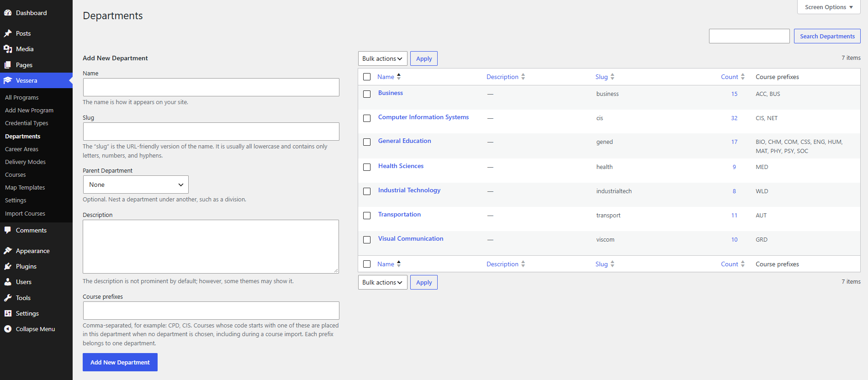The width and height of the screenshot is (868, 380).
Task: Sort by Name using header sort arrows
Action: 399,77
